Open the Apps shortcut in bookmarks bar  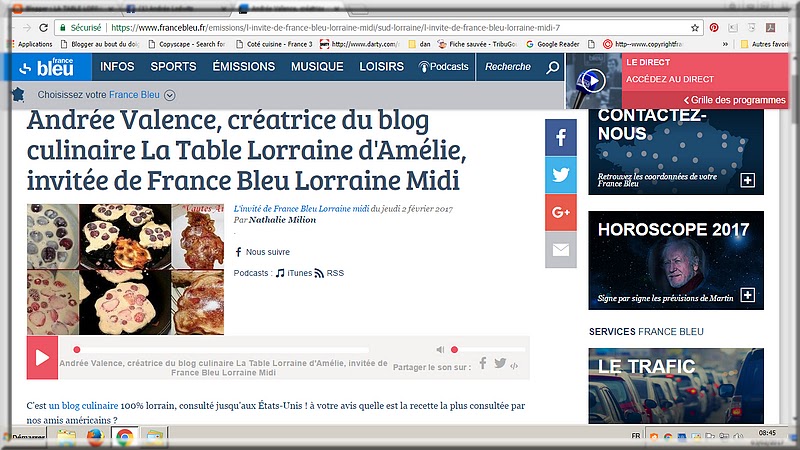coord(32,44)
